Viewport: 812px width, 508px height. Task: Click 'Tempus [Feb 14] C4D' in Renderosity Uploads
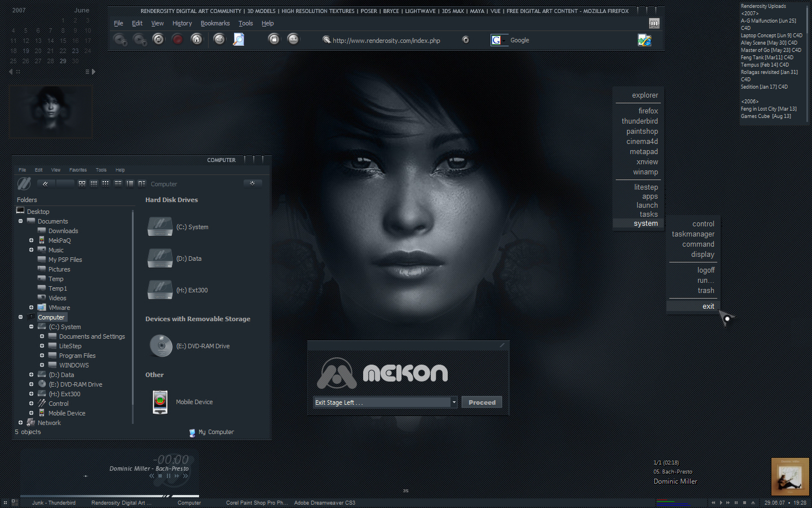coord(765,65)
